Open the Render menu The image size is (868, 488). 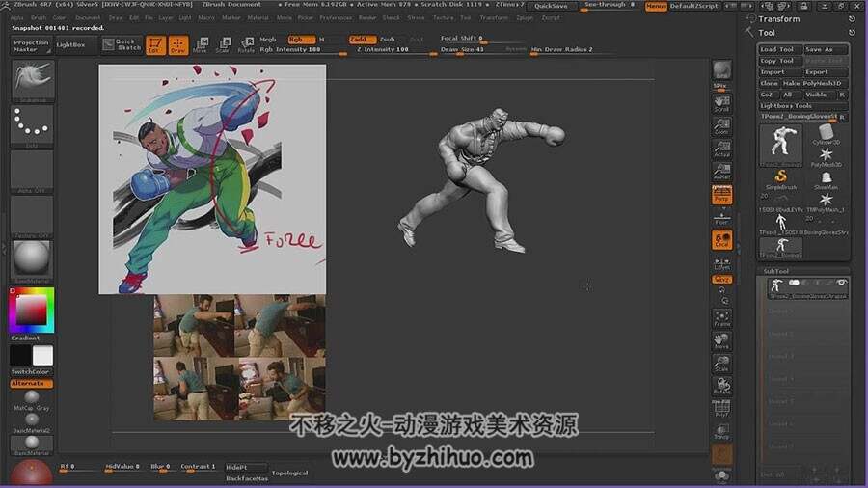(367, 17)
